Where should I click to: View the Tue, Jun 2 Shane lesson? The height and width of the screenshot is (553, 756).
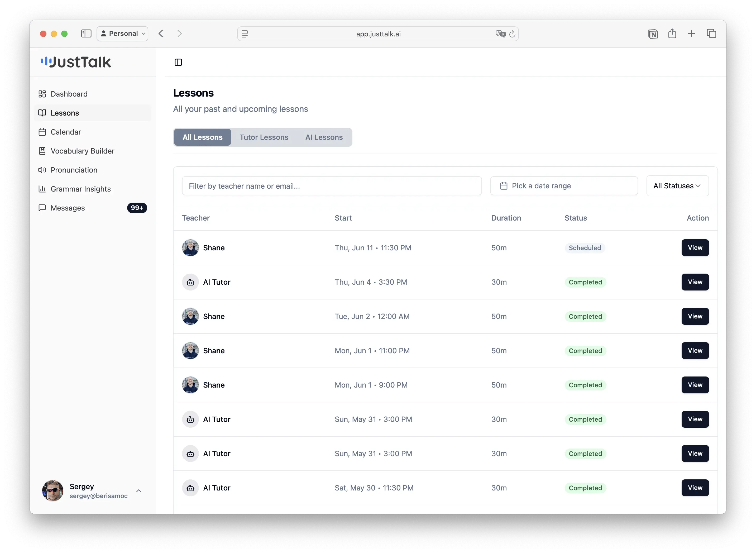tap(695, 316)
